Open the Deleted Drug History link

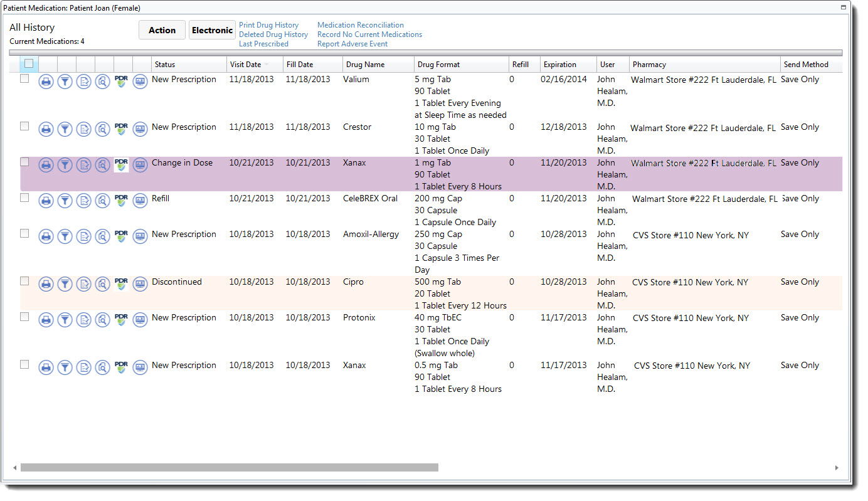(273, 34)
